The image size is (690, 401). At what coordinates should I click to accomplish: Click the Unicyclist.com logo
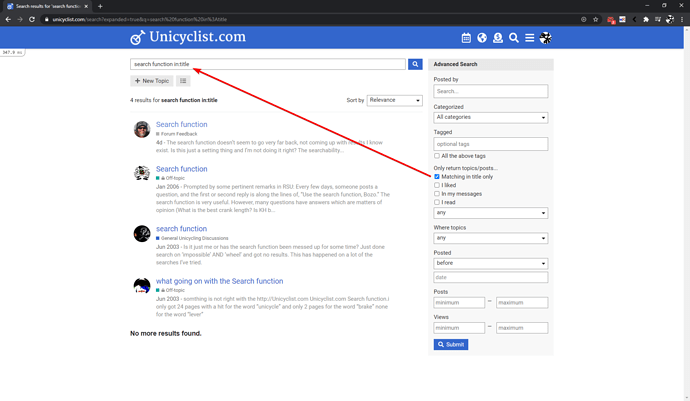188,37
